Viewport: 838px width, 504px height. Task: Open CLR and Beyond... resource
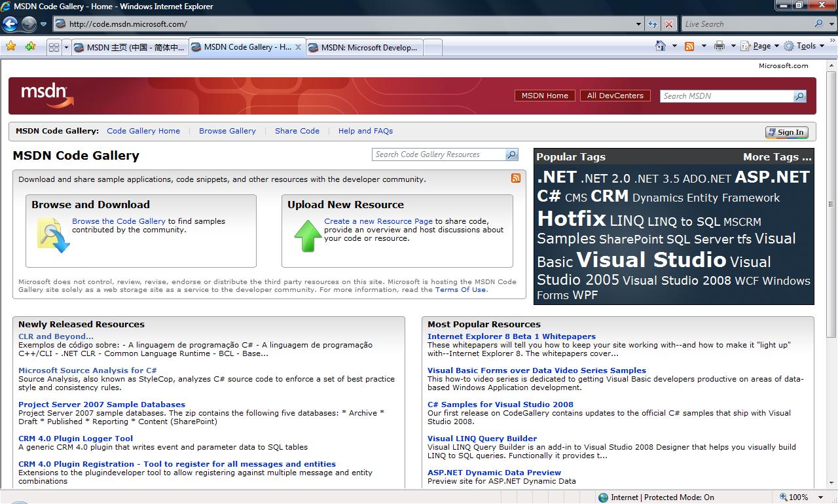click(56, 336)
